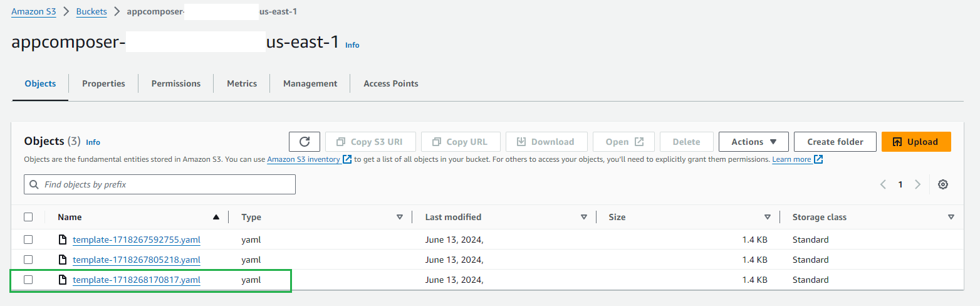Image resolution: width=980 pixels, height=306 pixels.
Task: Switch to the Objects tab
Action: [x=40, y=83]
